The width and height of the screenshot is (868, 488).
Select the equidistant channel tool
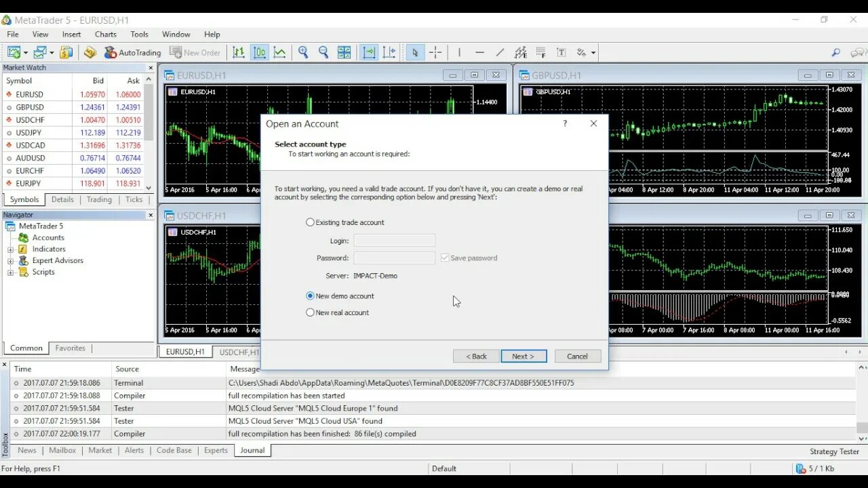520,52
